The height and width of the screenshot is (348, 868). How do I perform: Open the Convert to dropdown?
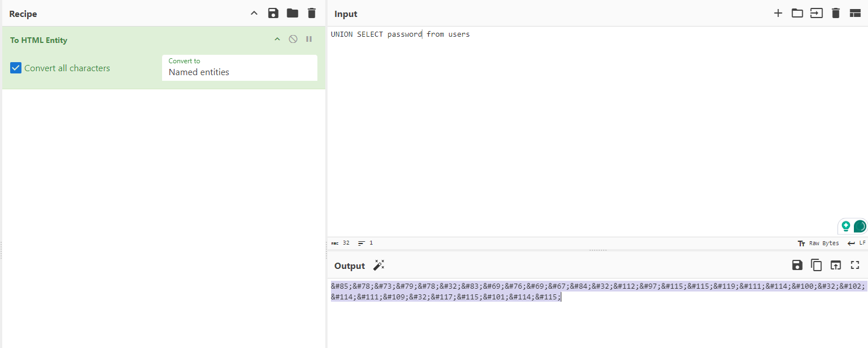tap(239, 68)
